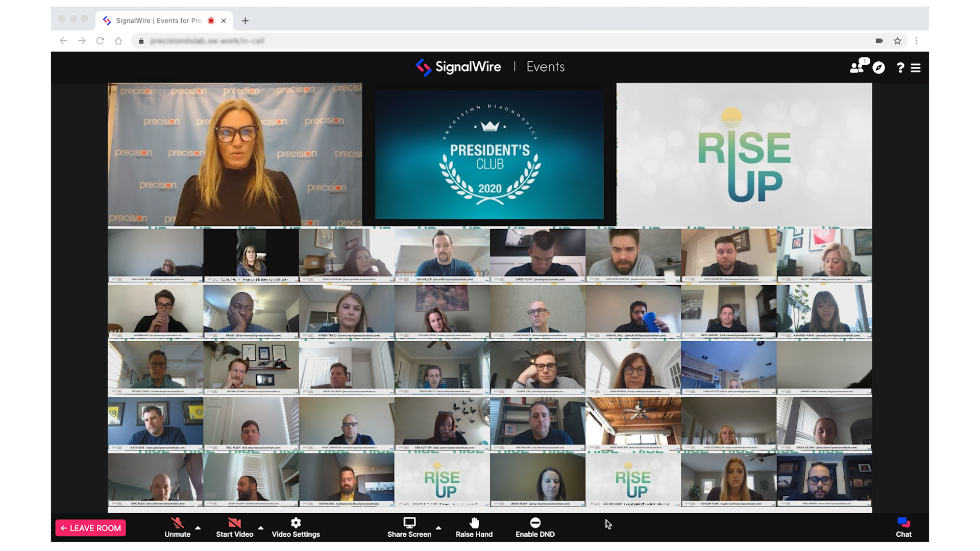Click the Start Video camera icon

(x=234, y=522)
